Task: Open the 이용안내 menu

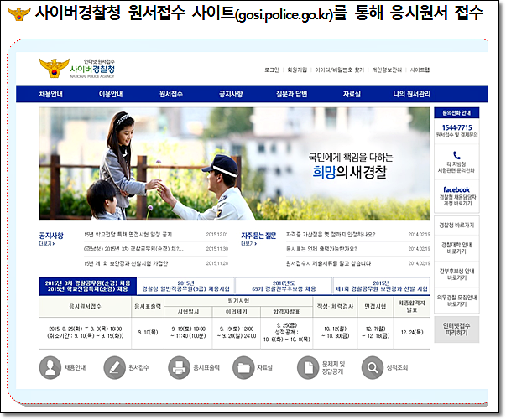Action: click(111, 94)
